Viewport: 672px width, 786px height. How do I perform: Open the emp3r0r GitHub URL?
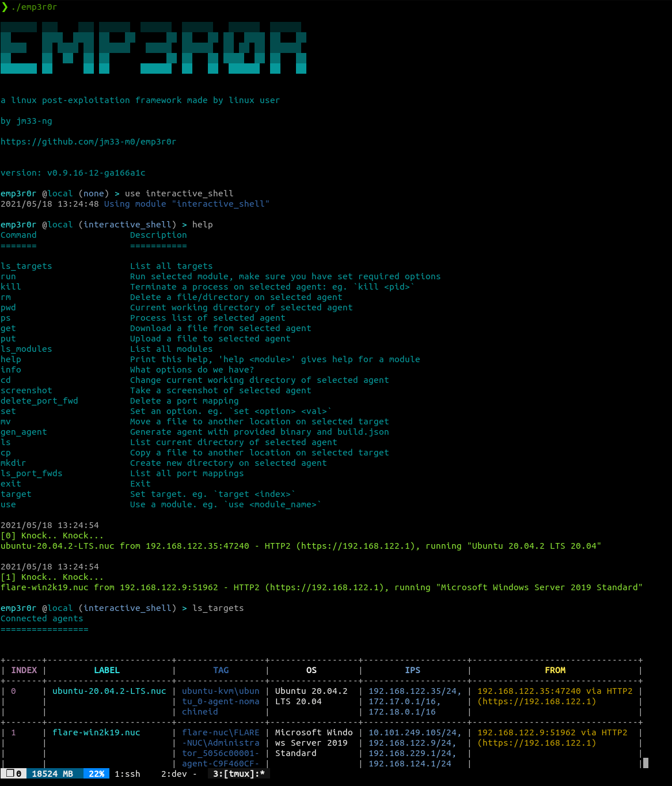[88, 142]
